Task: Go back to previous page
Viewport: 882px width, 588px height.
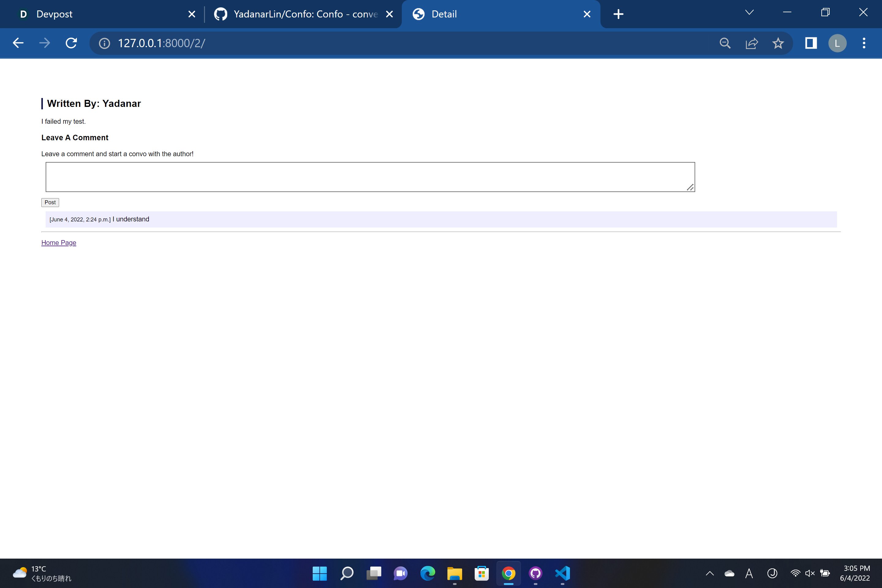Action: [x=18, y=43]
